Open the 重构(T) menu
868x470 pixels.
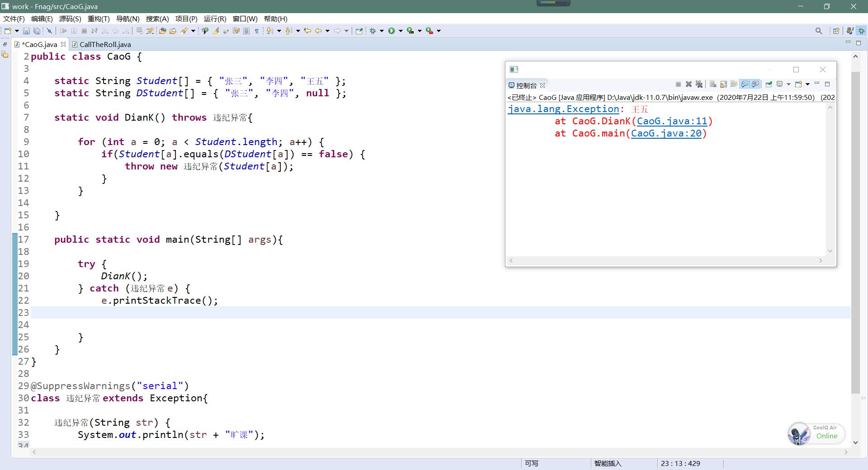99,19
